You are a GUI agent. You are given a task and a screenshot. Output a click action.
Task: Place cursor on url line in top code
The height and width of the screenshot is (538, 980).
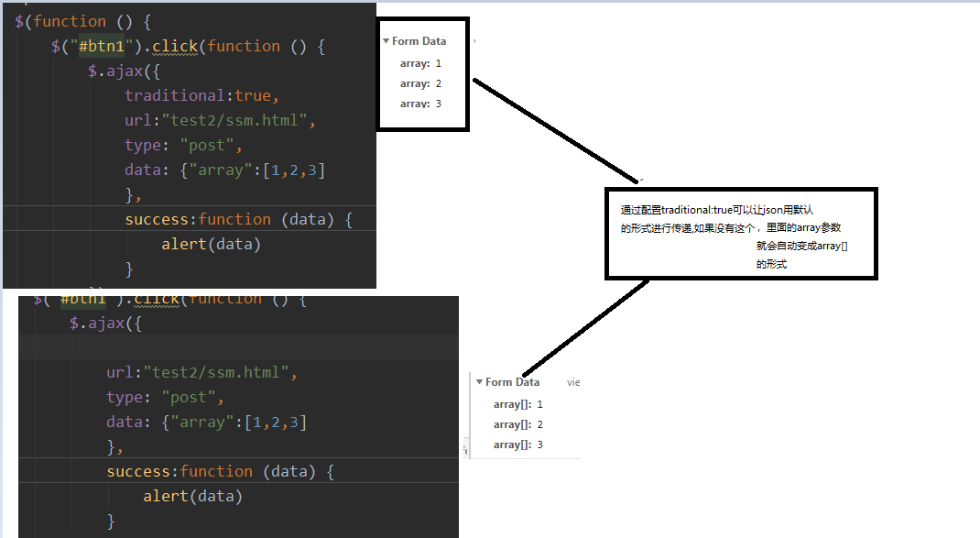pos(220,120)
